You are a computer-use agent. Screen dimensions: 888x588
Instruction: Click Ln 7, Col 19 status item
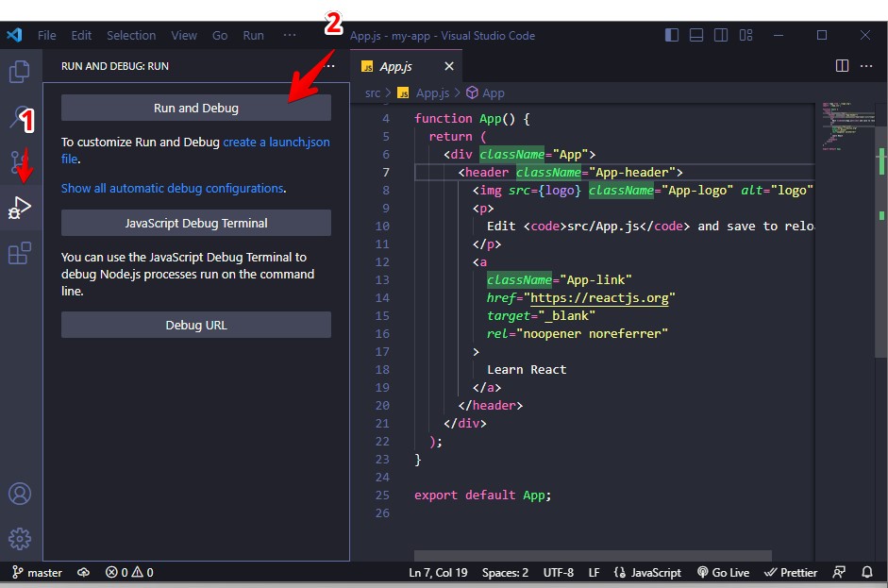click(438, 573)
